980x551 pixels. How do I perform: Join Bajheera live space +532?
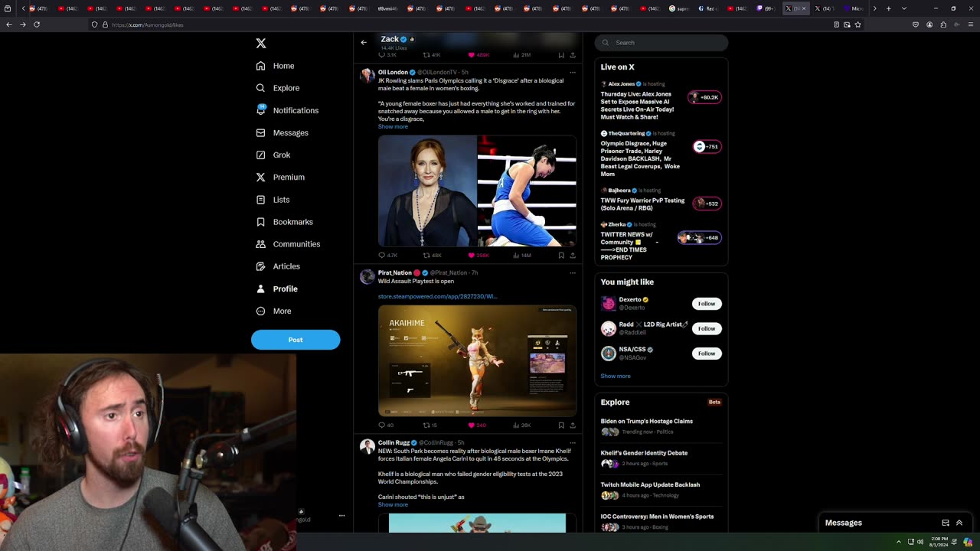coord(706,204)
